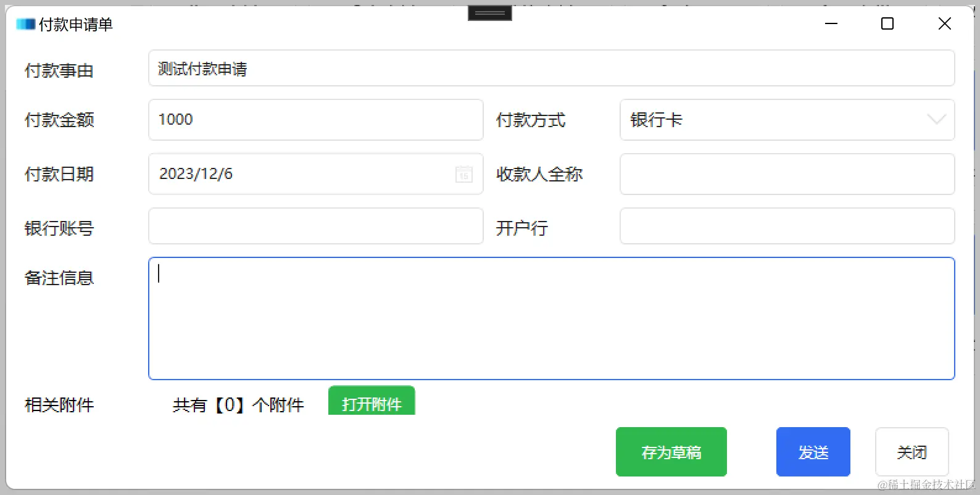This screenshot has width=980, height=495.
Task: Click the 关闭 button
Action: [x=912, y=452]
